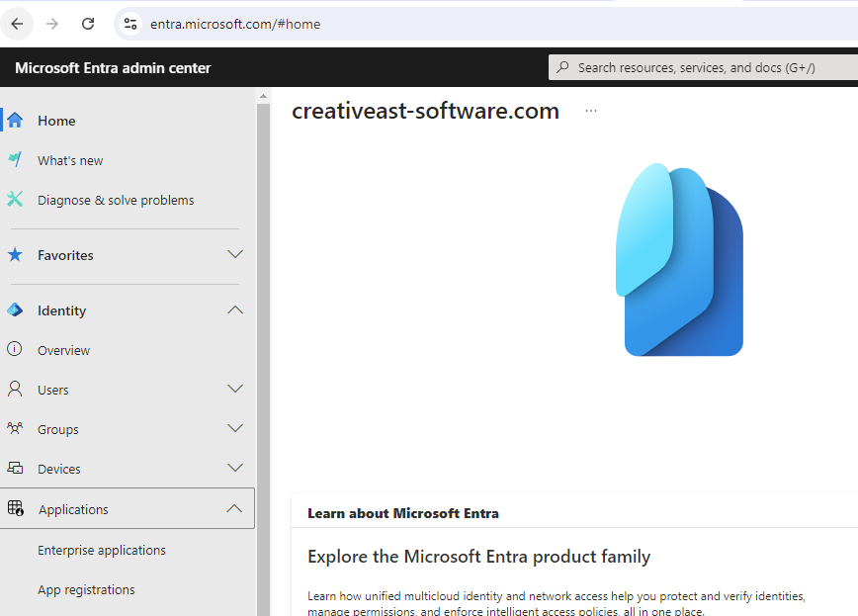Click the Applications grid icon
Viewport: 858px width, 616px height.
[16, 509]
